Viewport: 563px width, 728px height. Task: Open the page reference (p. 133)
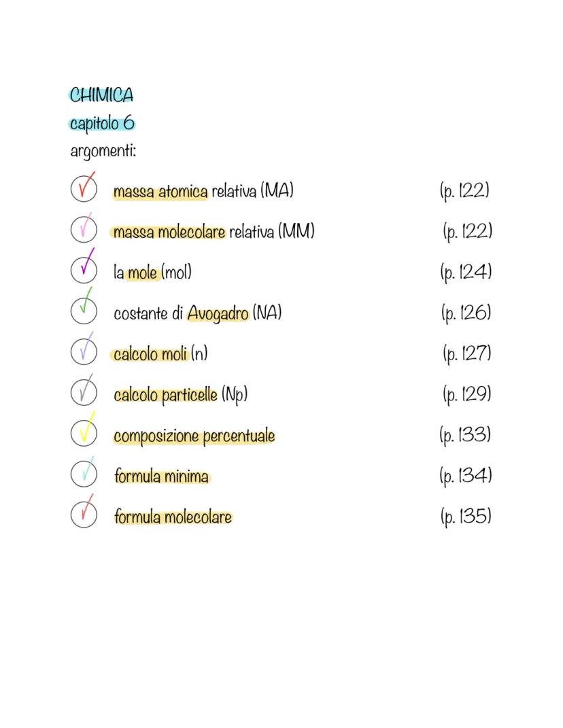(465, 434)
